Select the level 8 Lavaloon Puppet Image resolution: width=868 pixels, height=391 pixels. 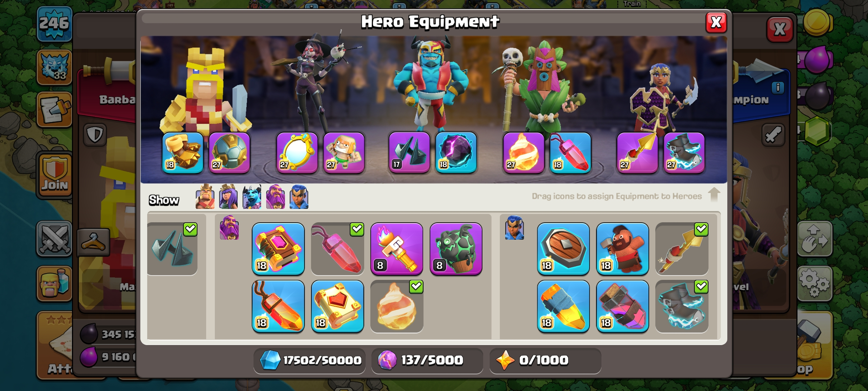pos(456,248)
